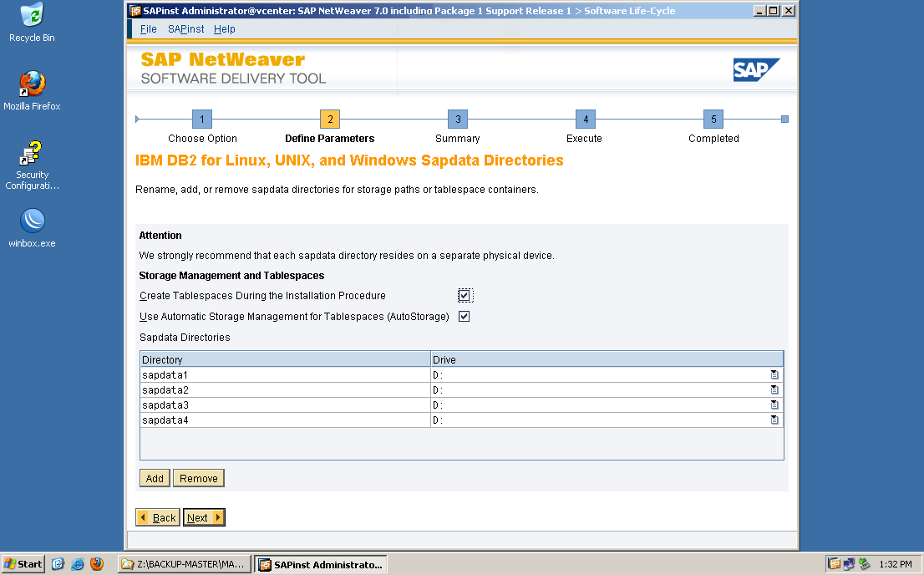Go Back to previous step
The height and width of the screenshot is (575, 924).
pyautogui.click(x=158, y=517)
